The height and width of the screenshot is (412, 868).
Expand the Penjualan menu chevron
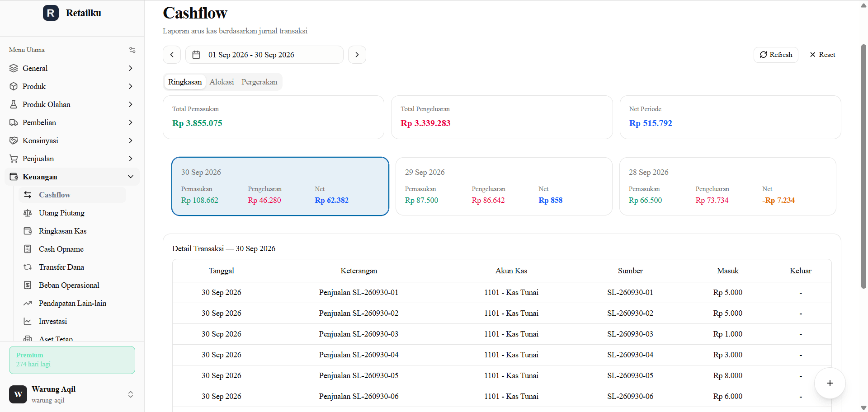point(131,159)
